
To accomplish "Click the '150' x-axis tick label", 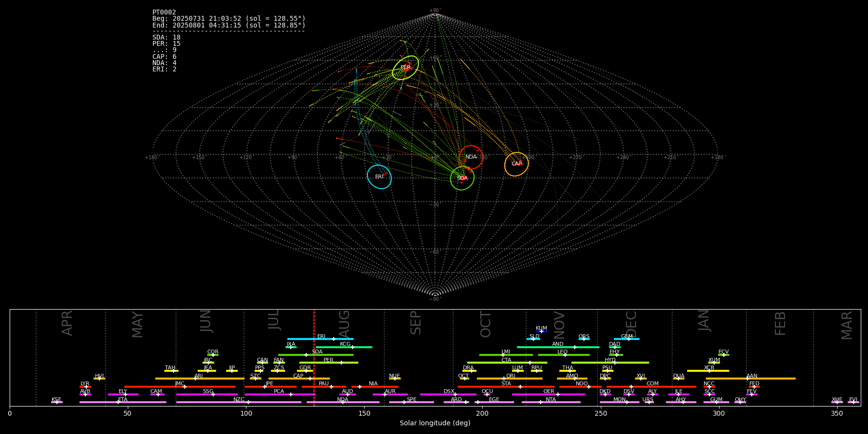I will pos(364,413).
